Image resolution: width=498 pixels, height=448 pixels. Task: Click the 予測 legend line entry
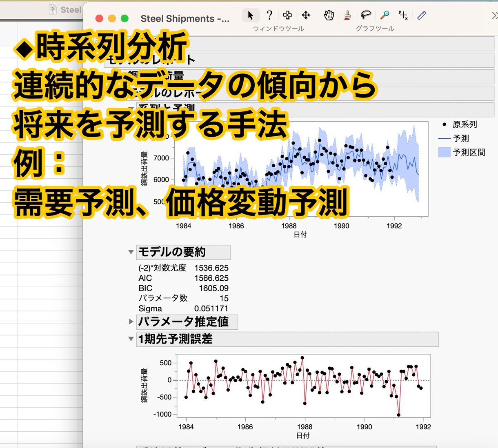(454, 138)
